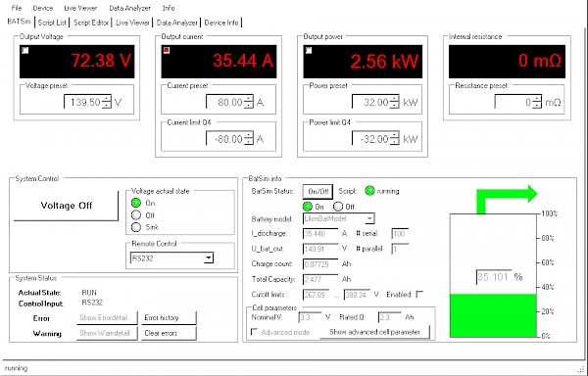Image resolution: width=588 pixels, height=376 pixels.
Task: Click the Power preset spinner arrows
Action: pos(395,102)
